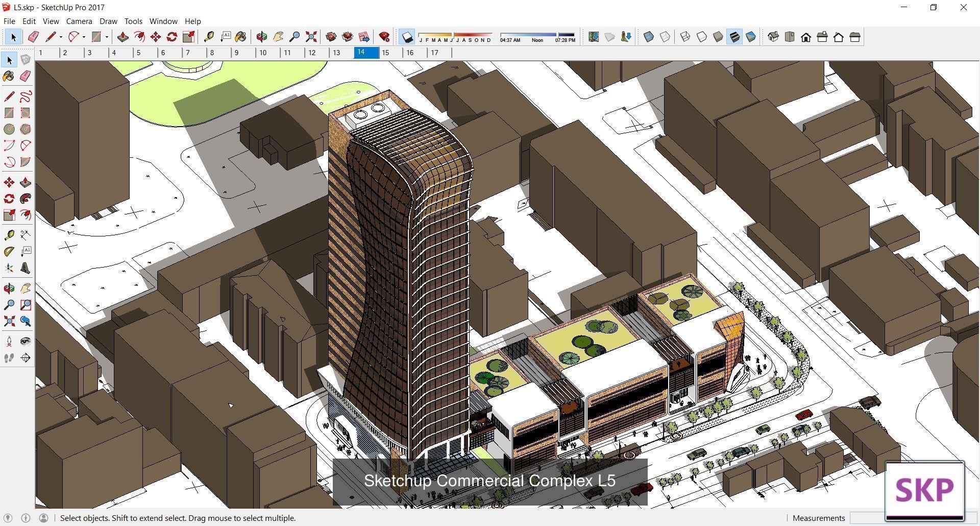This screenshot has height=526, width=980.
Task: Toggle the terrain display
Action: 610,37
